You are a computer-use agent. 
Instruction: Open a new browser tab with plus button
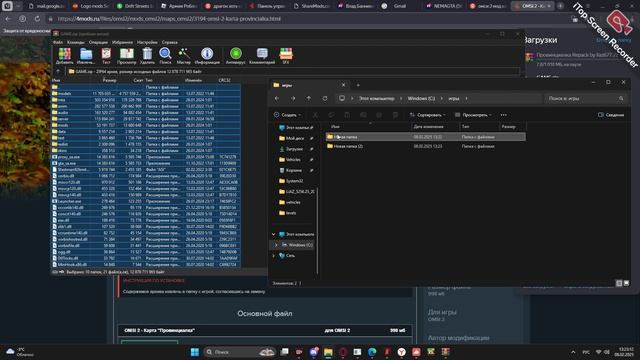[x=561, y=6]
